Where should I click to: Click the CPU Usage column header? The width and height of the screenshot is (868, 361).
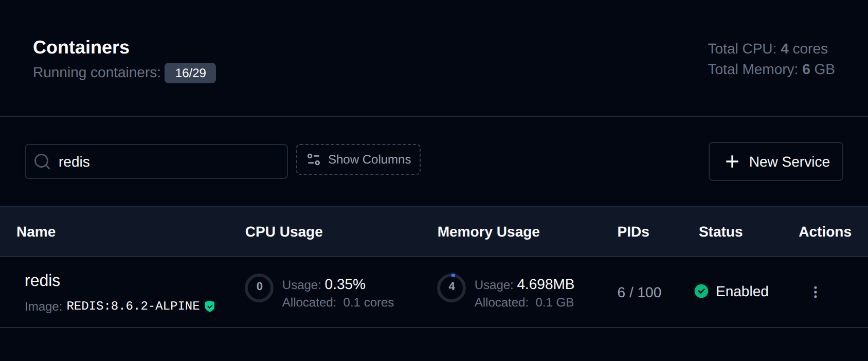click(x=284, y=232)
